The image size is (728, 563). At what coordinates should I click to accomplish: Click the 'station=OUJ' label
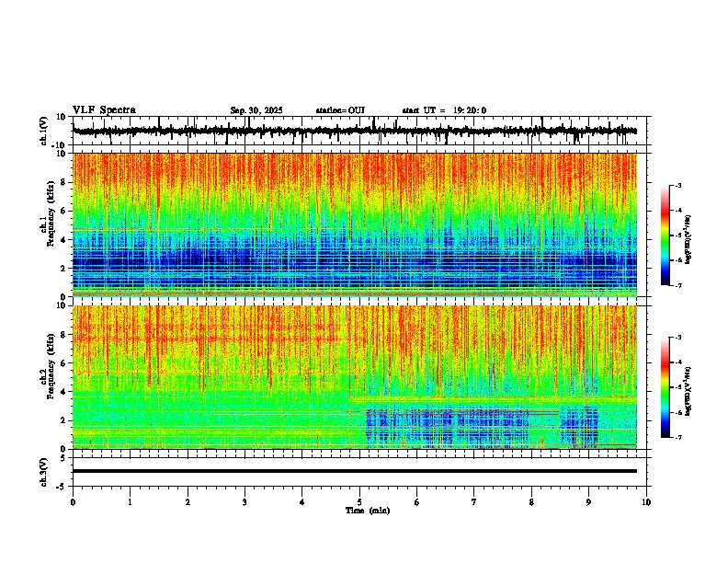[340, 110]
